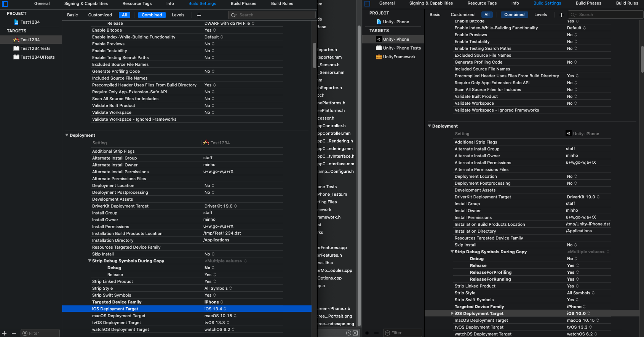Select 'Options.cpp' file in middle list

(330, 278)
